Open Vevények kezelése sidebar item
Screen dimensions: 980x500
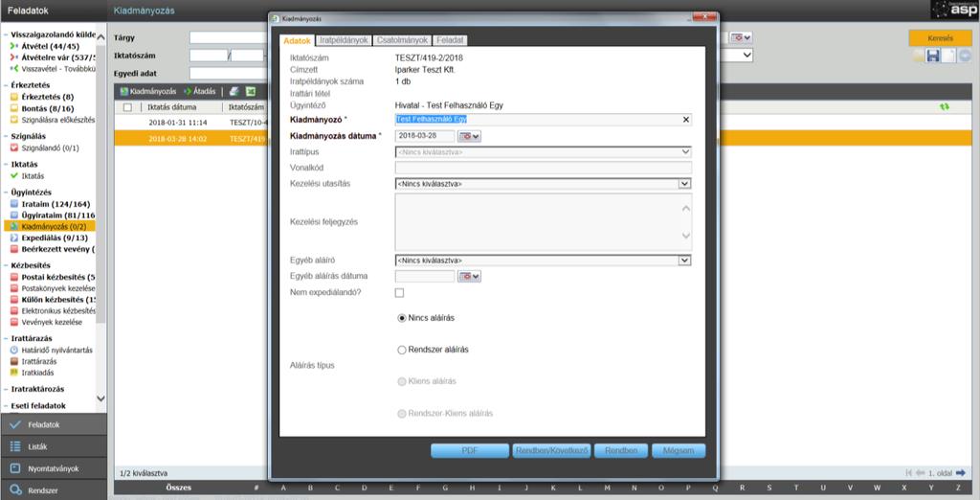click(46, 322)
